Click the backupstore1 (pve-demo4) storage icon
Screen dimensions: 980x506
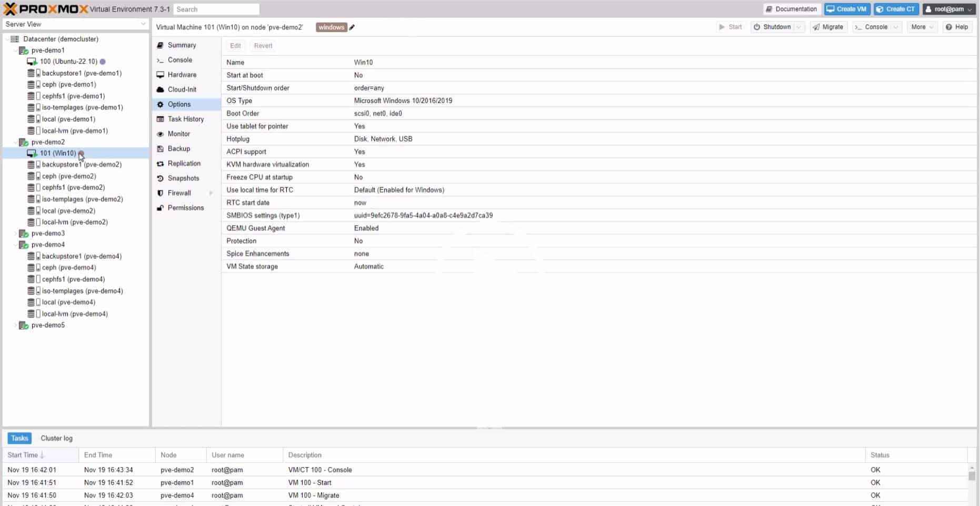[x=34, y=256]
